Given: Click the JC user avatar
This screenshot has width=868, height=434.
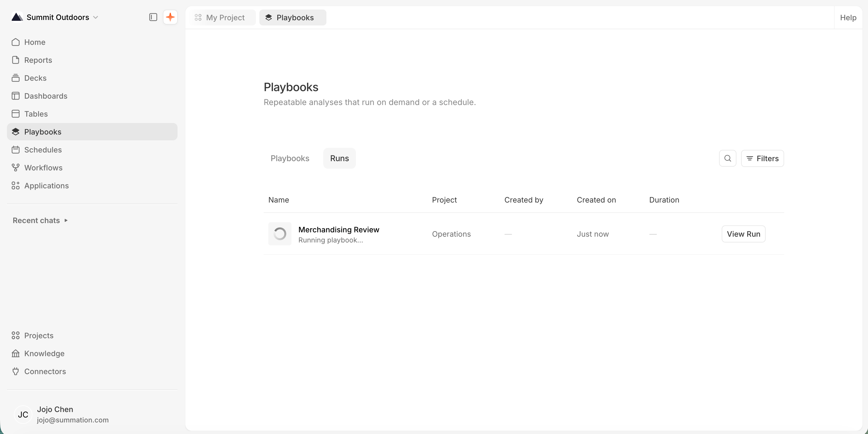Looking at the screenshot, I should (23, 414).
